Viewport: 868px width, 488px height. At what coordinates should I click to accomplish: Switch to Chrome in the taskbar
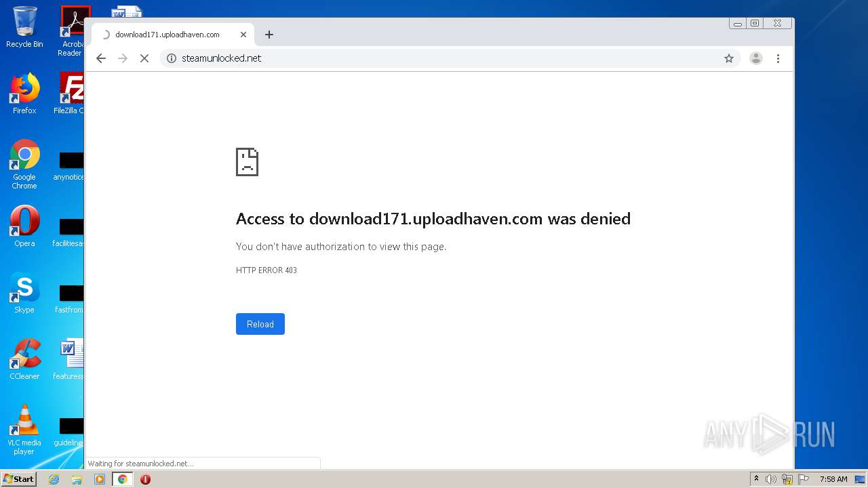click(123, 479)
